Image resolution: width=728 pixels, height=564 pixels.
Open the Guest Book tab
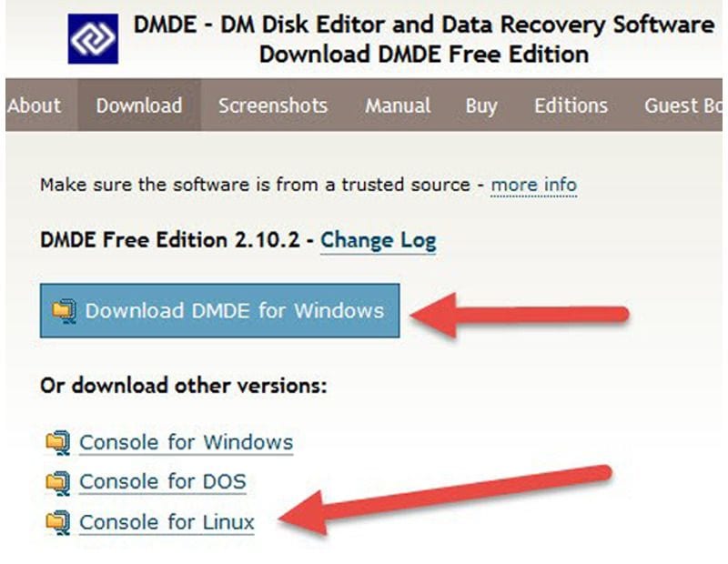click(682, 106)
